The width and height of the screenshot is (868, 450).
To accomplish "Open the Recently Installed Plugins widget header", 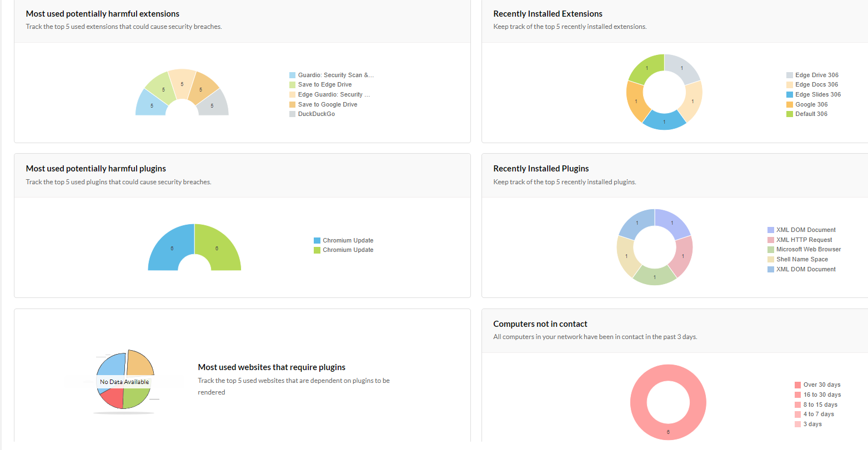I will [x=541, y=168].
